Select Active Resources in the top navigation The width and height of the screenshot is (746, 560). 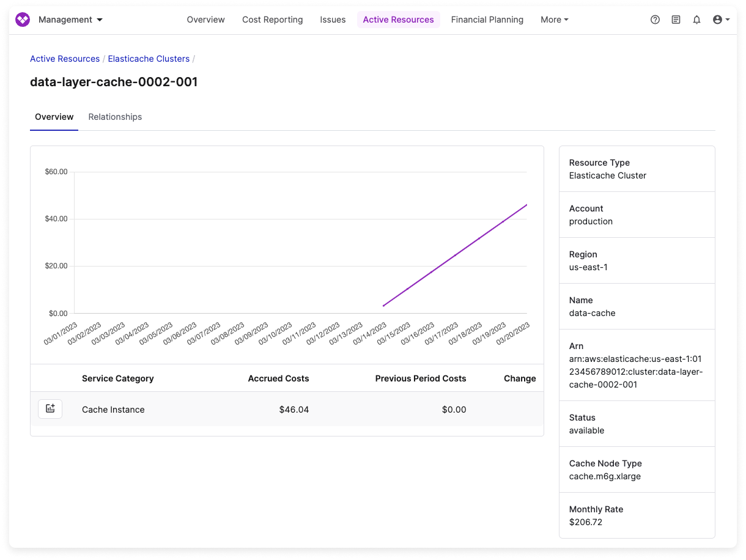click(x=399, y=20)
